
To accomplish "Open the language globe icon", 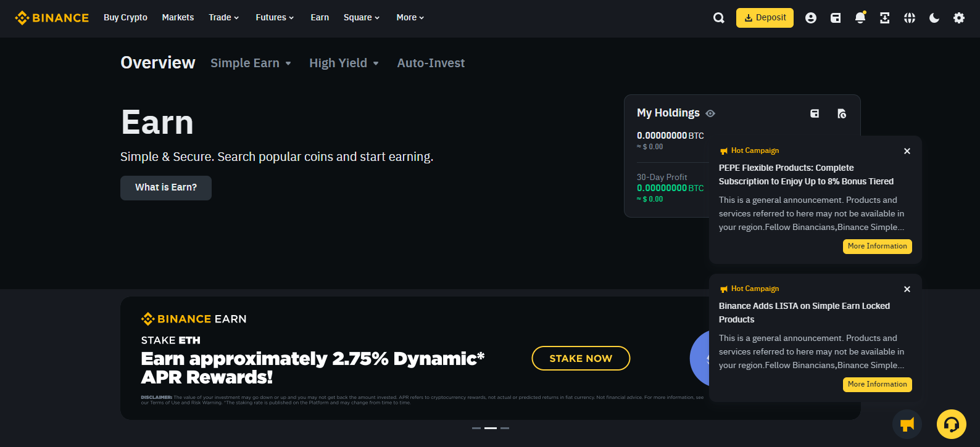I will [x=910, y=18].
